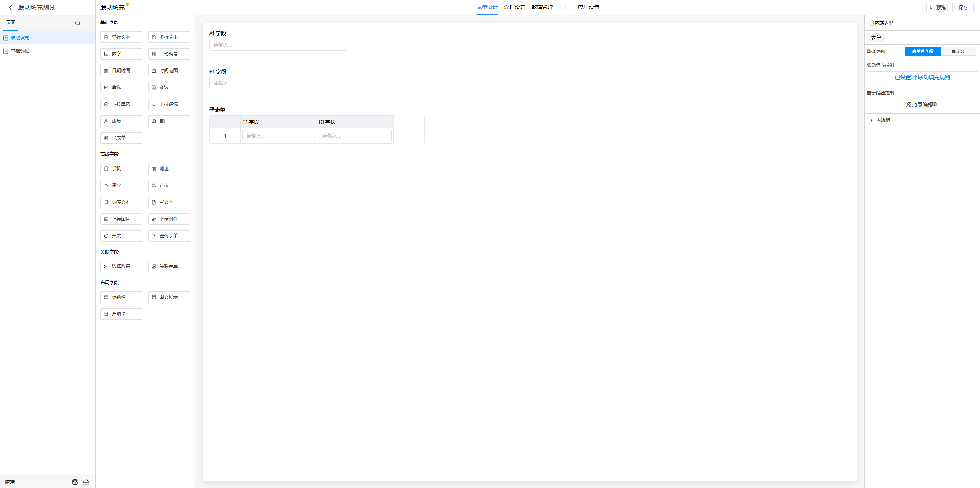The width and height of the screenshot is (980, 488).
Task: Switch to 流程设定 tab
Action: coord(514,7)
